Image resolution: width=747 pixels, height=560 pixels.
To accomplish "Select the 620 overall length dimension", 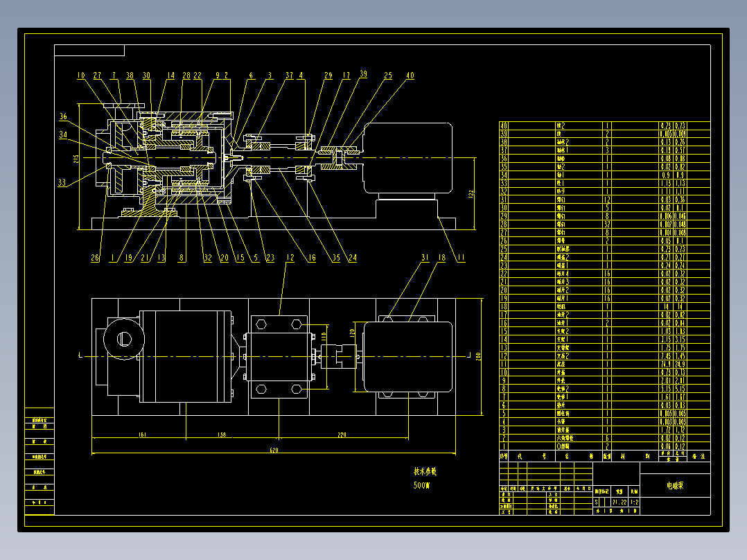I will [x=274, y=450].
